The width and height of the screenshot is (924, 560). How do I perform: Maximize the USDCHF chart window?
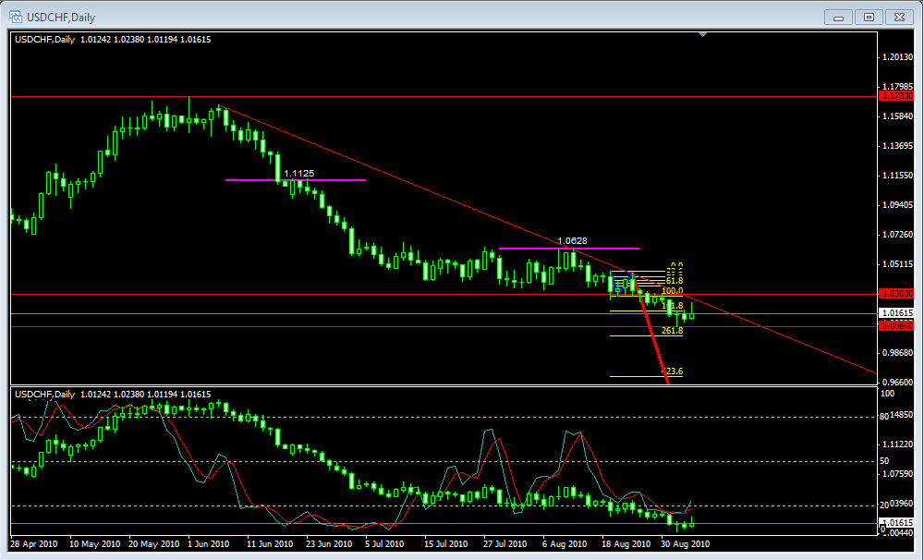tap(869, 17)
